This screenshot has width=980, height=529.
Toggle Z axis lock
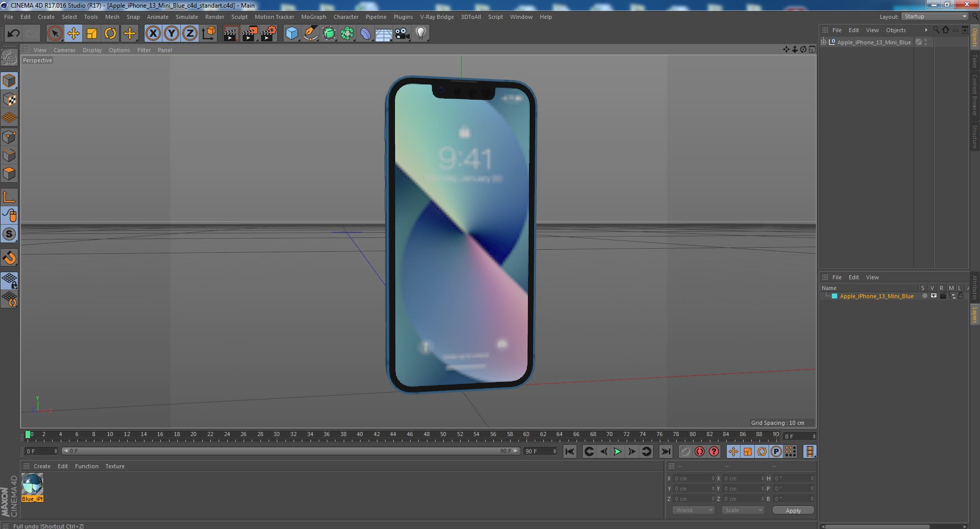190,34
